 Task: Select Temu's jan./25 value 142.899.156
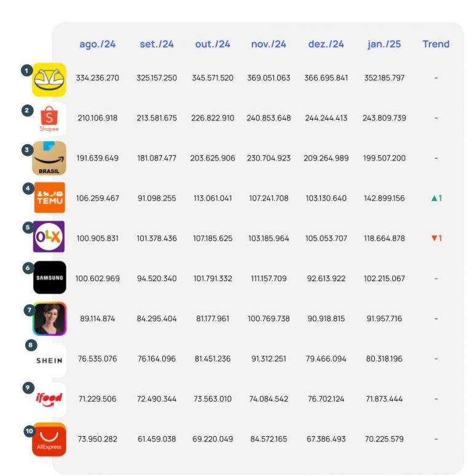pos(385,198)
